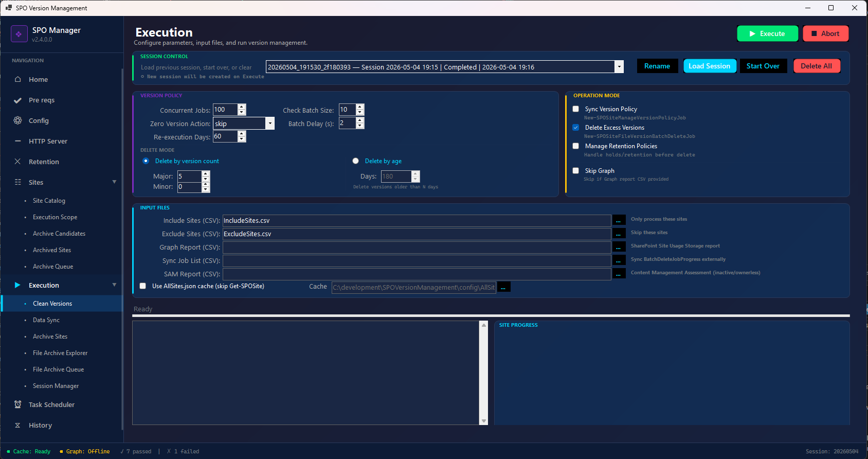Click the red Abort button
Image resolution: width=868 pixels, height=459 pixels.
tap(825, 33)
